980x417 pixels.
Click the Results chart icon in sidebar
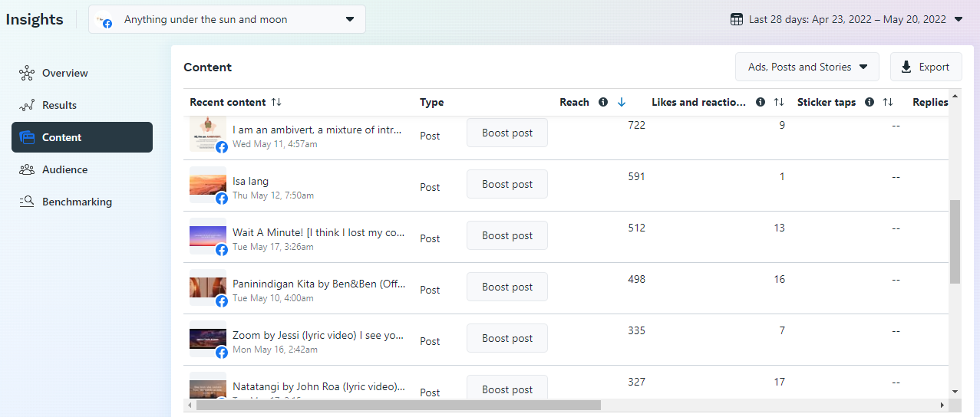point(28,106)
